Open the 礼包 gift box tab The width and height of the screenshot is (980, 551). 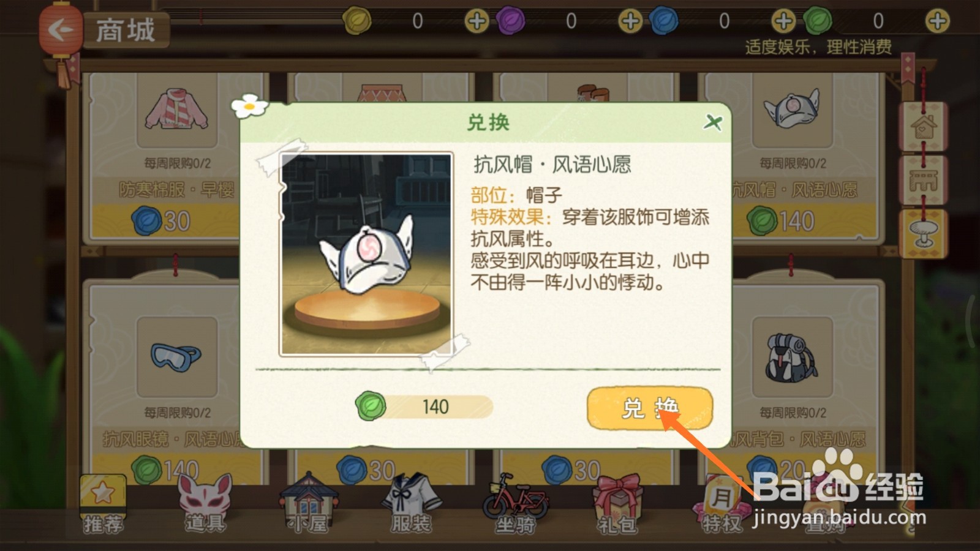click(617, 504)
